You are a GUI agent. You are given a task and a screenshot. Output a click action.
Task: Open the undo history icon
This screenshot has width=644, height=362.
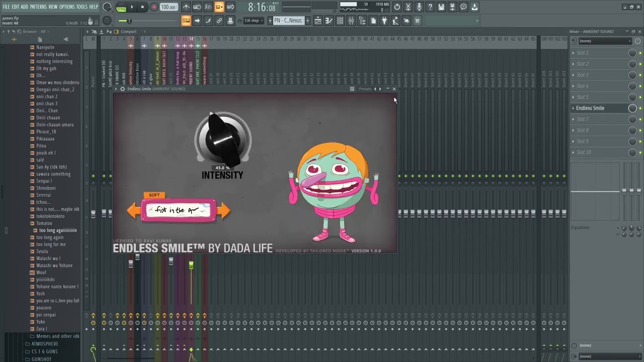coord(397,7)
